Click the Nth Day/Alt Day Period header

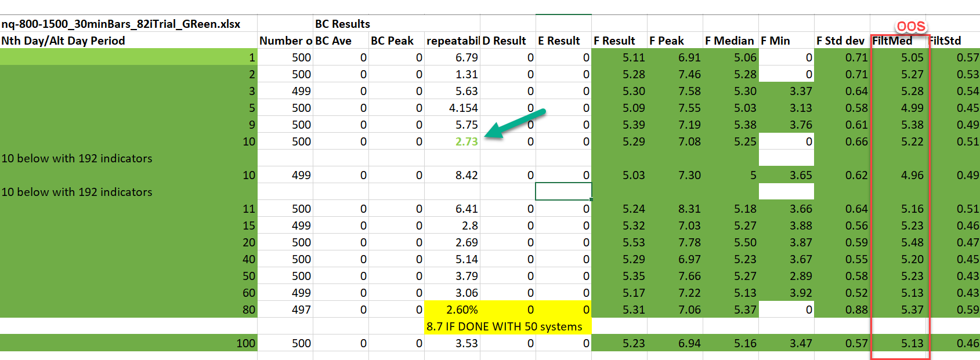point(63,41)
